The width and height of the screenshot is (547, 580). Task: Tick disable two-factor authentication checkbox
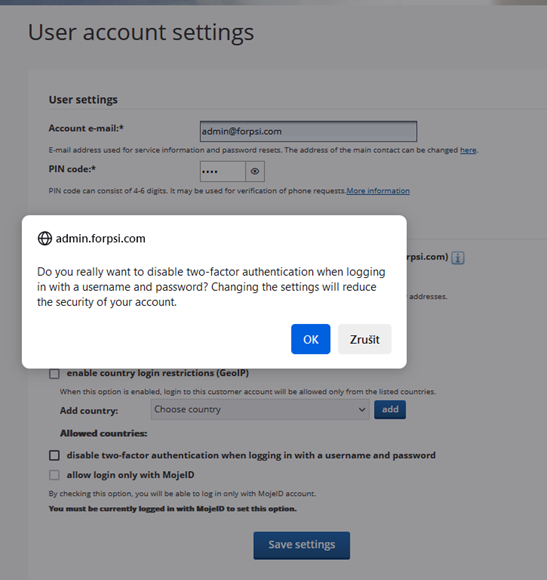coord(54,455)
